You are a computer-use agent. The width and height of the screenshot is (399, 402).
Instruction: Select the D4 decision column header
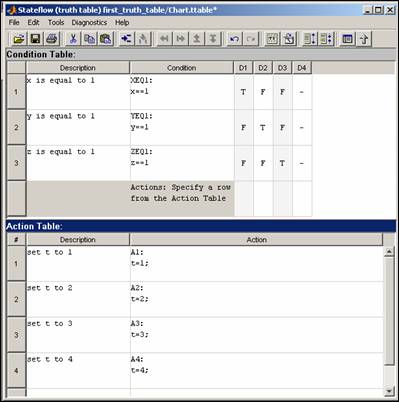(302, 68)
